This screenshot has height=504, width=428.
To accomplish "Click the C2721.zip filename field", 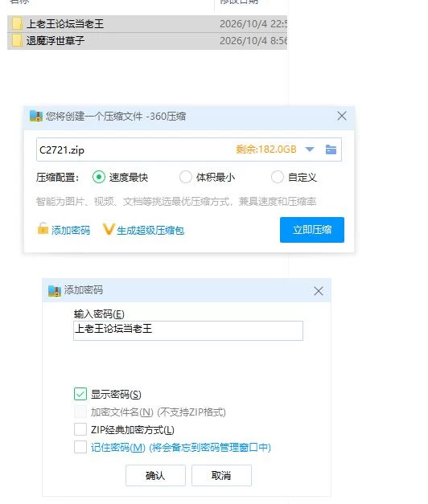I will pyautogui.click(x=189, y=150).
